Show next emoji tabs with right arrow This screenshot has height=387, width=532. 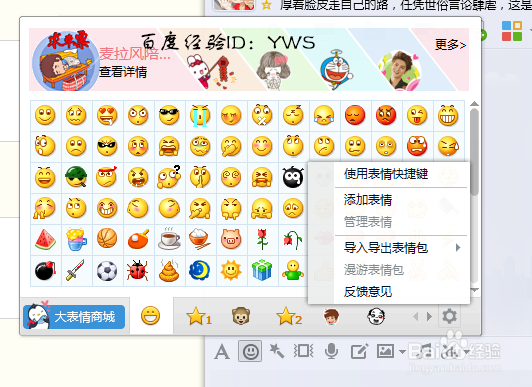pos(430,316)
